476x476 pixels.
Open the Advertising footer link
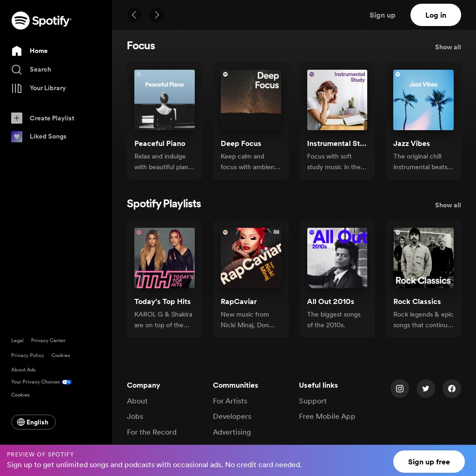(x=231, y=432)
